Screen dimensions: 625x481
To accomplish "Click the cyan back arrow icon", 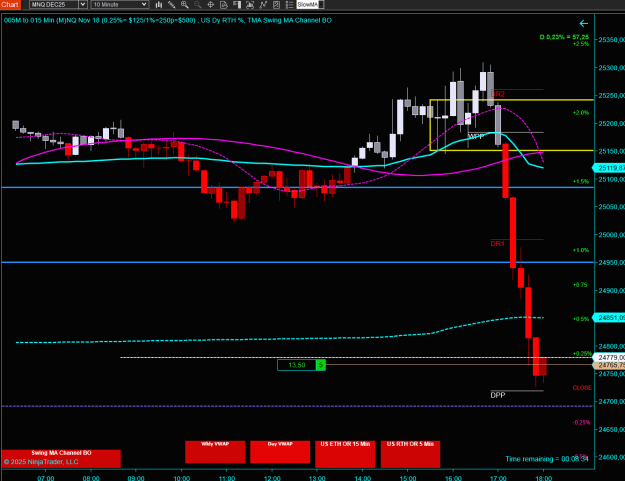I will (x=584, y=24).
